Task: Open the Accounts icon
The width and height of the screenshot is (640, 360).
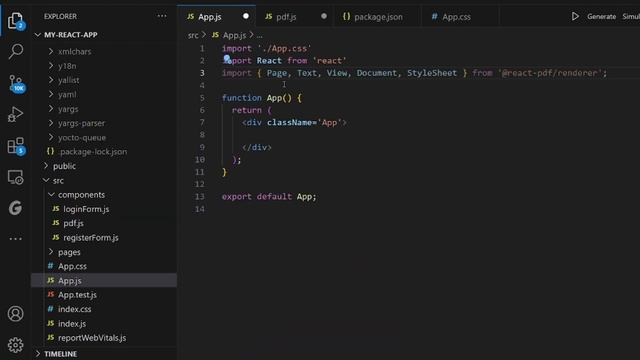Action: click(x=16, y=313)
